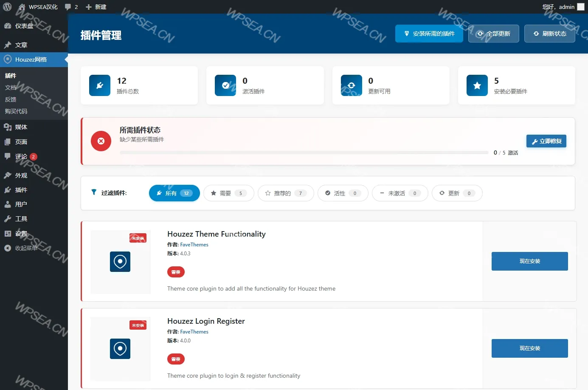Open the 插件 submenu under Houzez
588x390 pixels.
point(11,76)
